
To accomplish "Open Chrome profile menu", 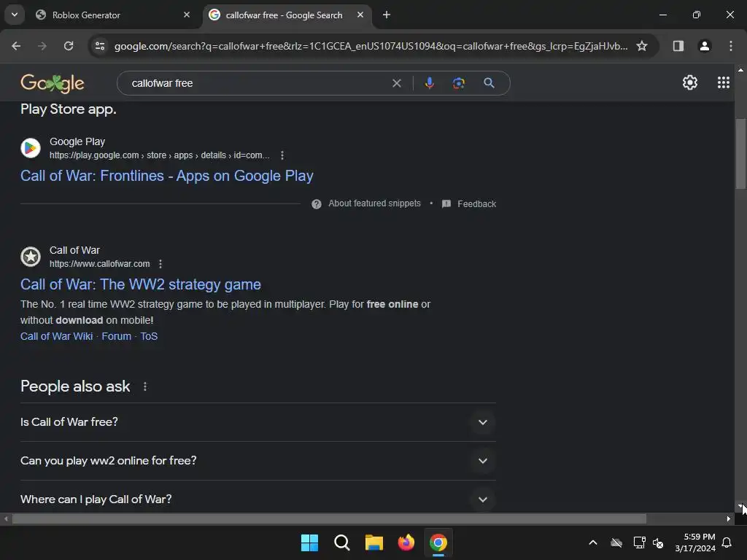I will point(704,46).
